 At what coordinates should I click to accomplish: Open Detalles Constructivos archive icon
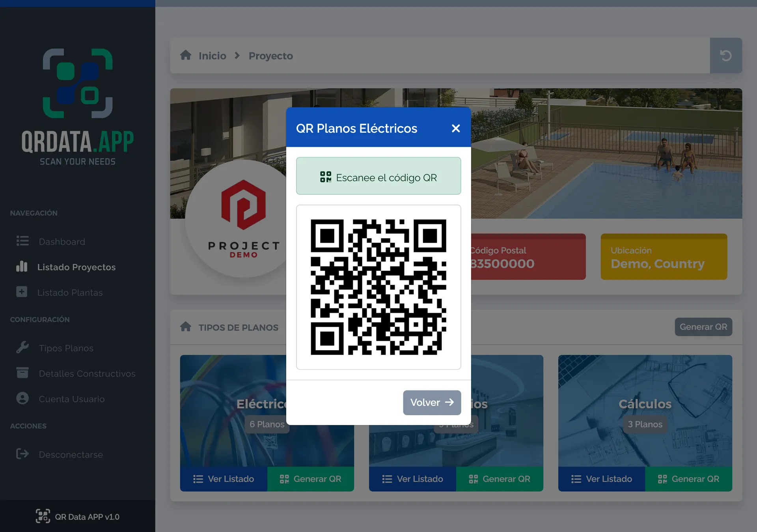click(22, 373)
